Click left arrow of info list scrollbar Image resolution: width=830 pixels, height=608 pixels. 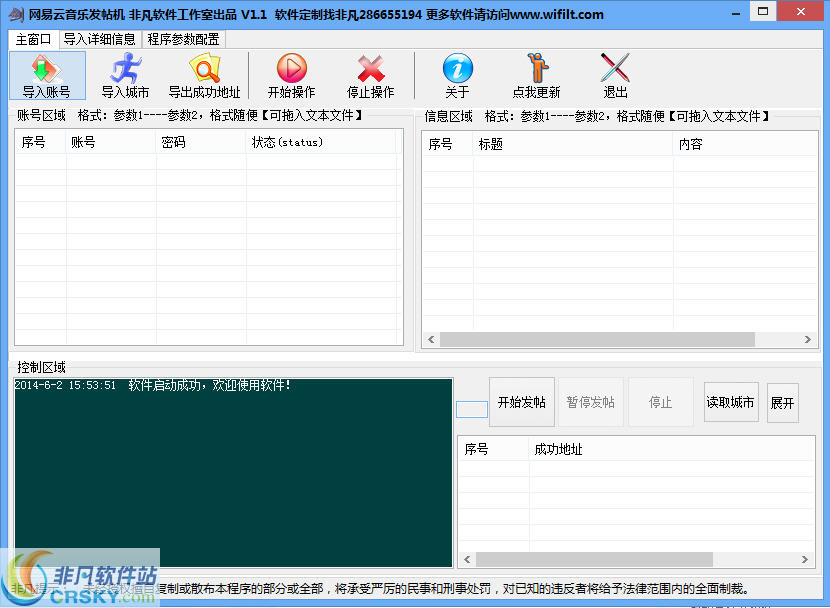(x=431, y=340)
